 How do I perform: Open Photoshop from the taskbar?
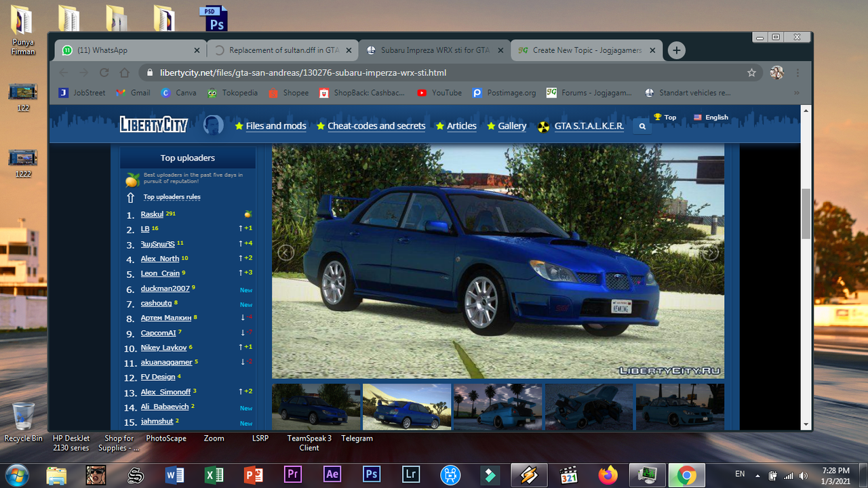[x=372, y=474]
